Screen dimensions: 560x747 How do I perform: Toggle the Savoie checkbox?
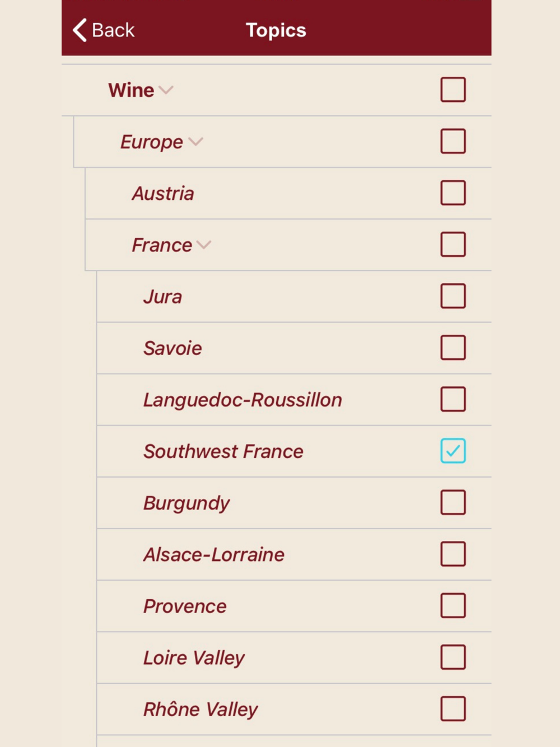coord(452,348)
